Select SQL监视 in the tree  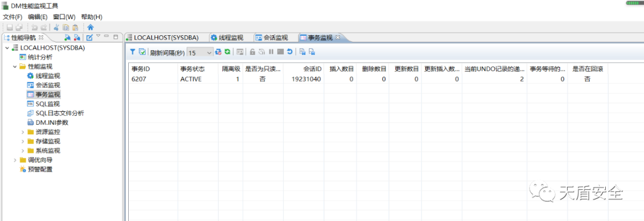pyautogui.click(x=48, y=104)
